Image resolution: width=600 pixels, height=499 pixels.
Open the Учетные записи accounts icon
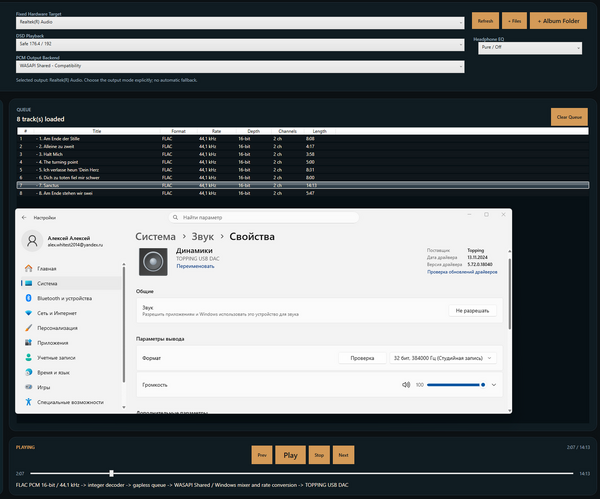pyautogui.click(x=28, y=357)
